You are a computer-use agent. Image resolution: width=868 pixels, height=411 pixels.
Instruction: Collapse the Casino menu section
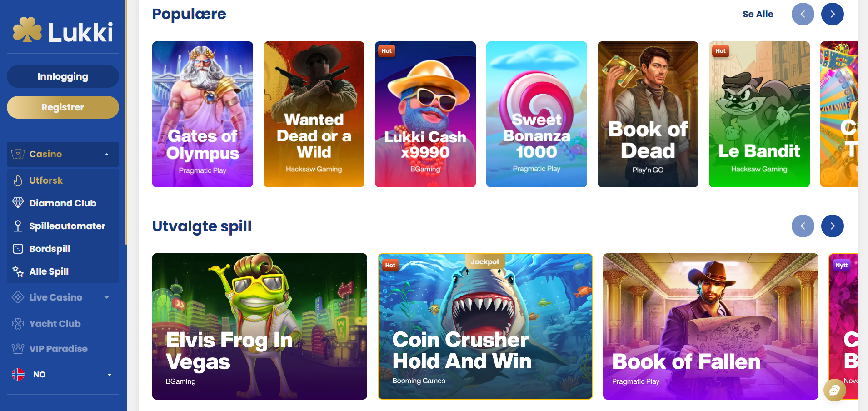pos(63,154)
